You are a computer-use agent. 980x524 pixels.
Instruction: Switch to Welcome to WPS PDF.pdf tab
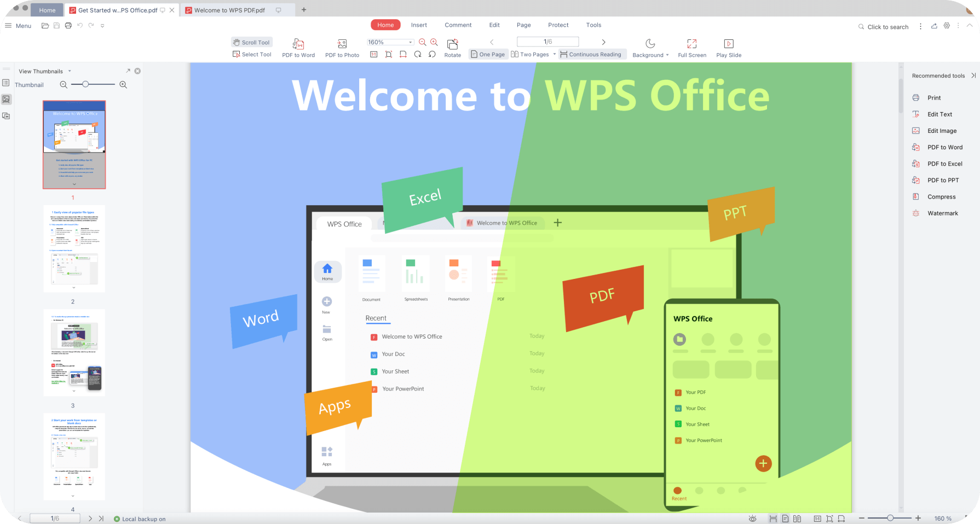tap(228, 10)
